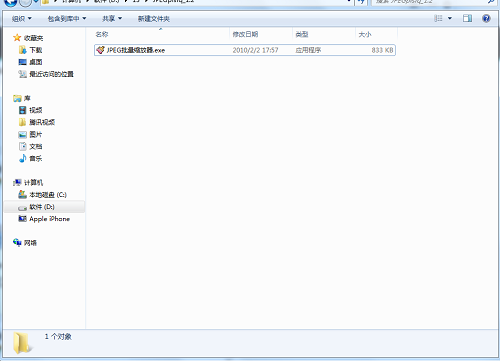Image resolution: width=500 pixels, height=361 pixels.
Task: Click the JPEG批量缩放器.exe application icon
Action: [100, 50]
